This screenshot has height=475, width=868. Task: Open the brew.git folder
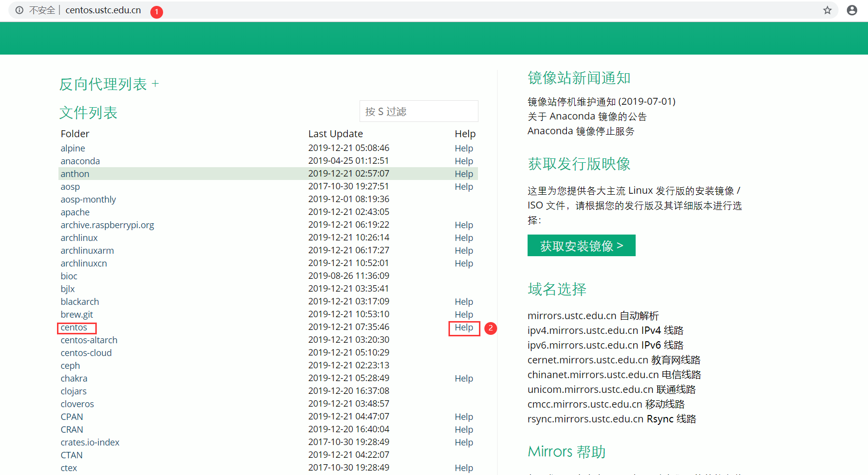(77, 314)
